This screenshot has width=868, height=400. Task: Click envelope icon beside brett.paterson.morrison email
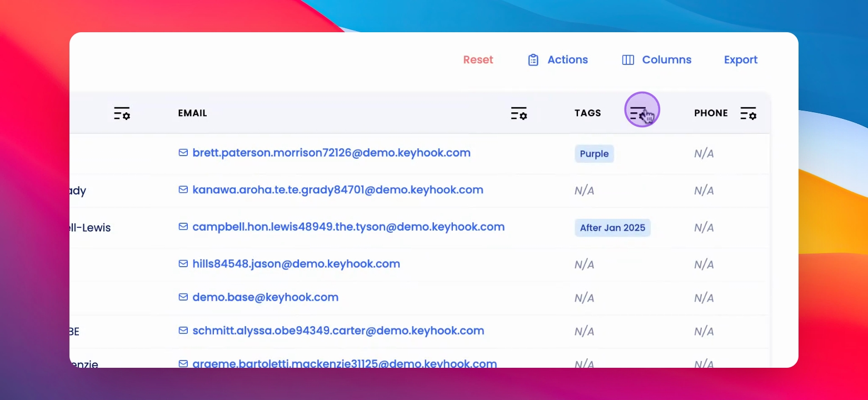pos(183,152)
